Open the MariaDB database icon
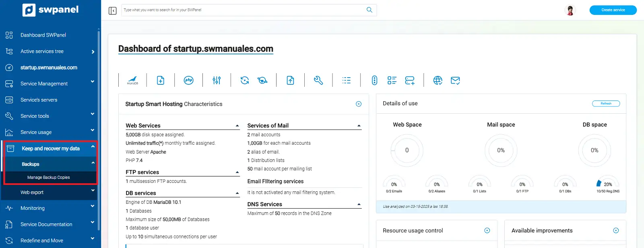 click(132, 80)
